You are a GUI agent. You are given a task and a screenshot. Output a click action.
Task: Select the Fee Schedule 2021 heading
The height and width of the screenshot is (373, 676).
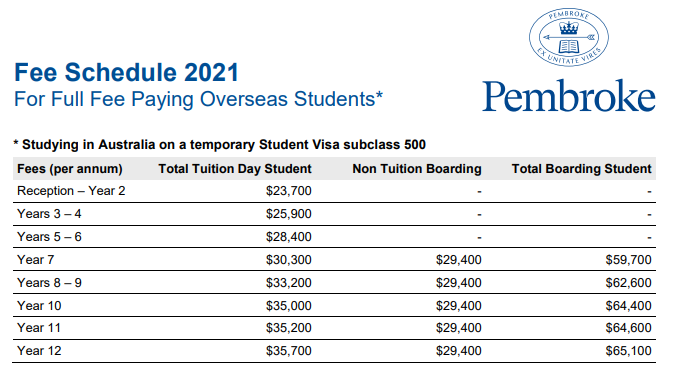(126, 72)
